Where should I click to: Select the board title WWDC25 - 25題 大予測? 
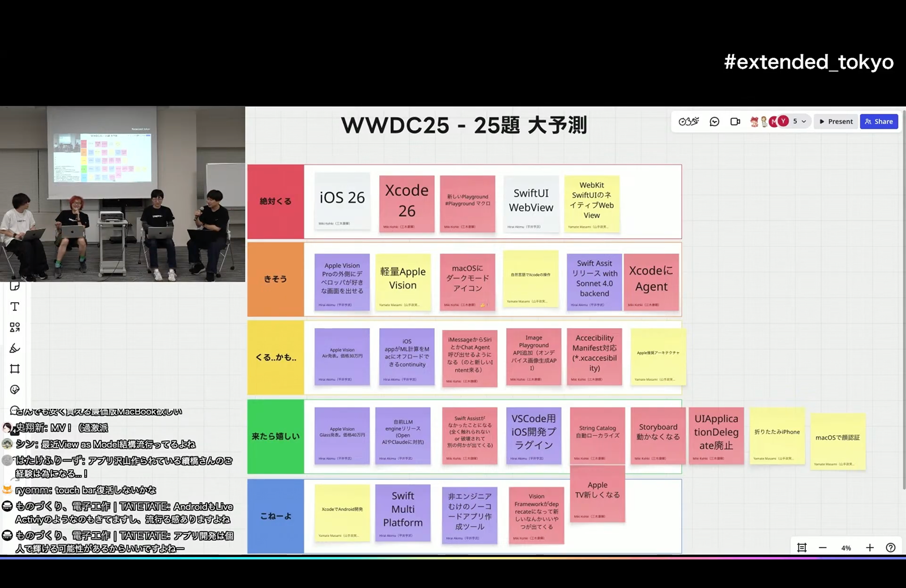coord(464,125)
